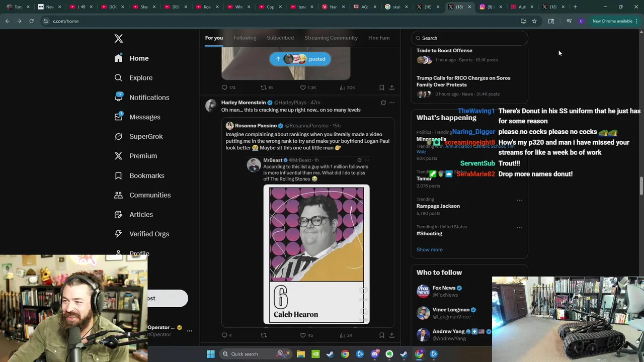Open Messages in the sidebar
644x362 pixels.
(x=137, y=117)
